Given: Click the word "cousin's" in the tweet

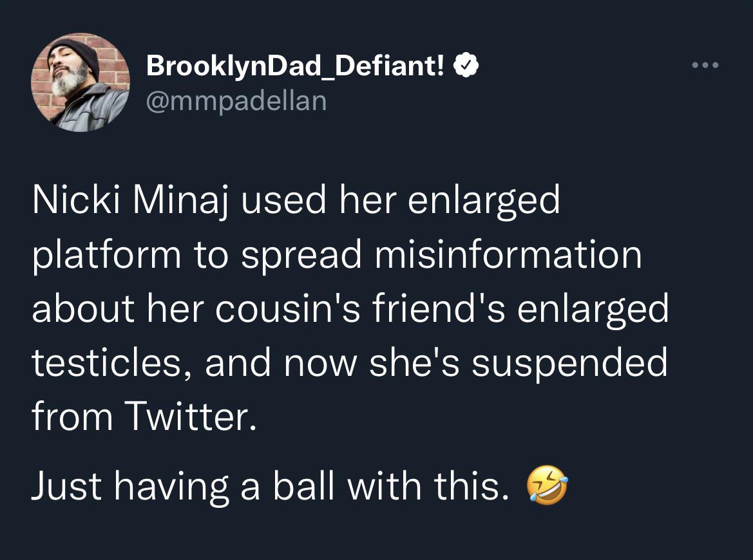Looking at the screenshot, I should [x=289, y=309].
